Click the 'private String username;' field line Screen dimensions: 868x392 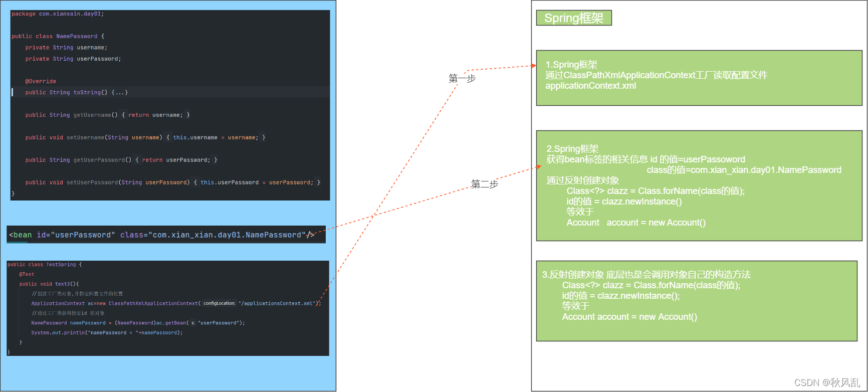click(66, 48)
